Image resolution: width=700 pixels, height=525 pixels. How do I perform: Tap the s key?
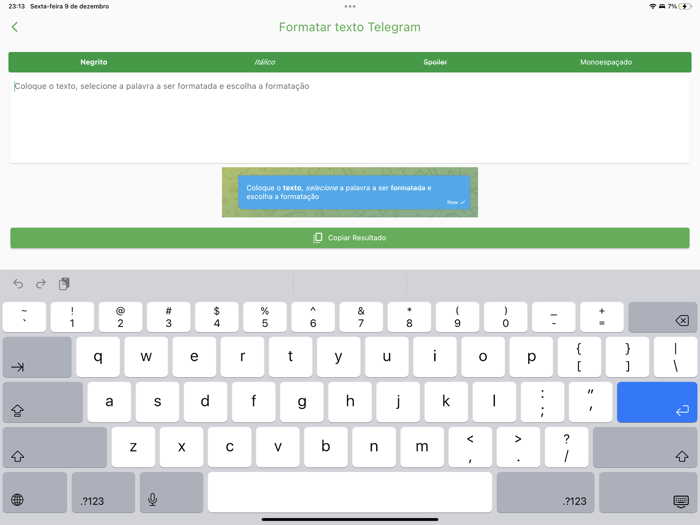158,402
